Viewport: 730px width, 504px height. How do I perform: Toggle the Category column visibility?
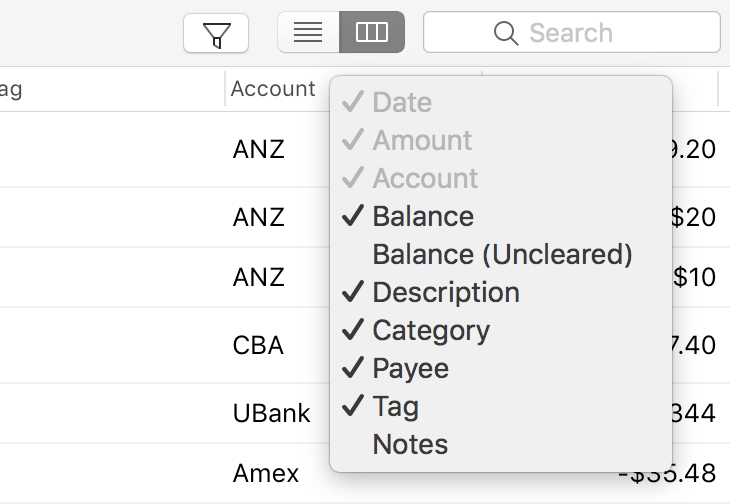click(x=501, y=330)
